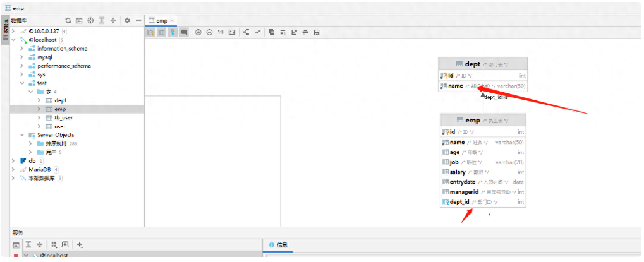Open the 数据库 vertical side tab
Image resolution: width=644 pixels, height=262 pixels.
(5, 30)
